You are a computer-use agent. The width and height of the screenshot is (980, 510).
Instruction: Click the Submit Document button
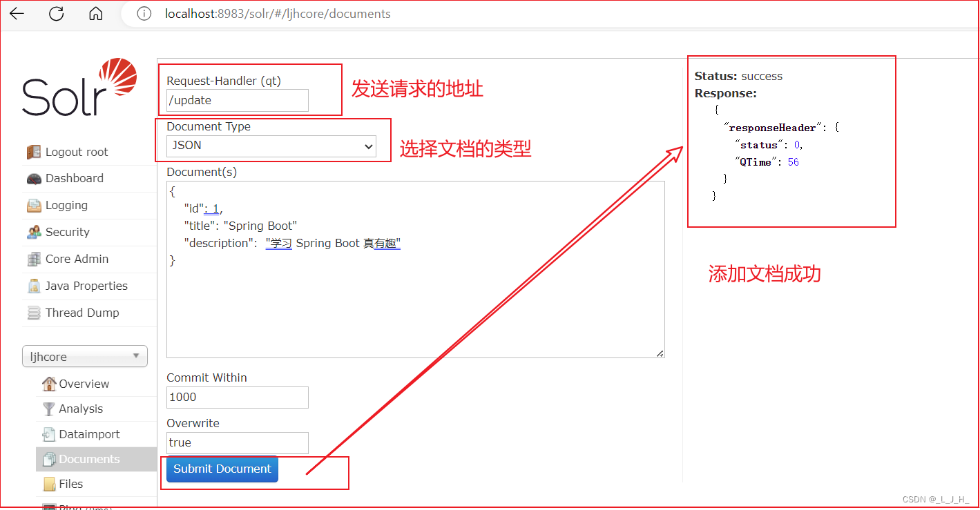click(222, 469)
